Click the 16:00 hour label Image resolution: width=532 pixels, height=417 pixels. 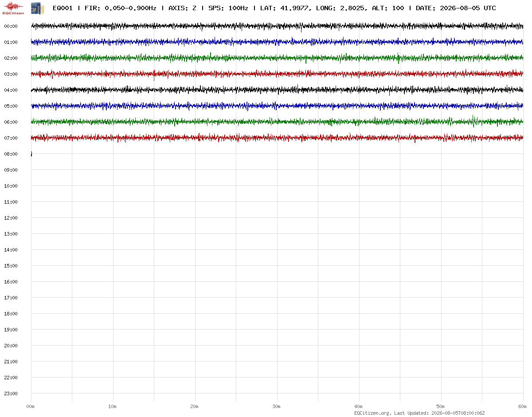tap(11, 282)
